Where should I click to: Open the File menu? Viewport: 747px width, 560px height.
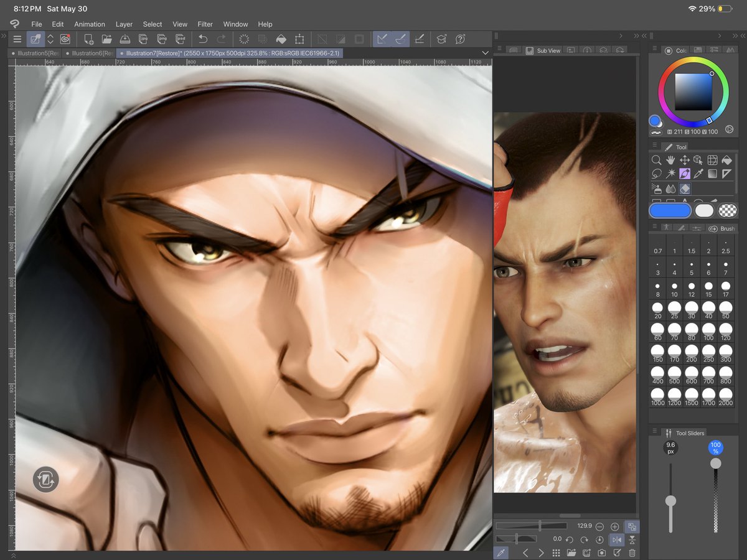tap(37, 24)
